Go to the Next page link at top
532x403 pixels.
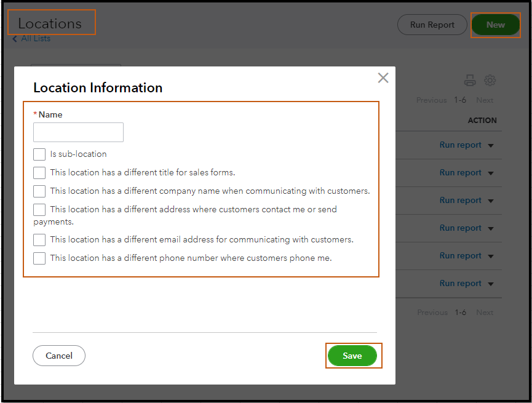[485, 100]
